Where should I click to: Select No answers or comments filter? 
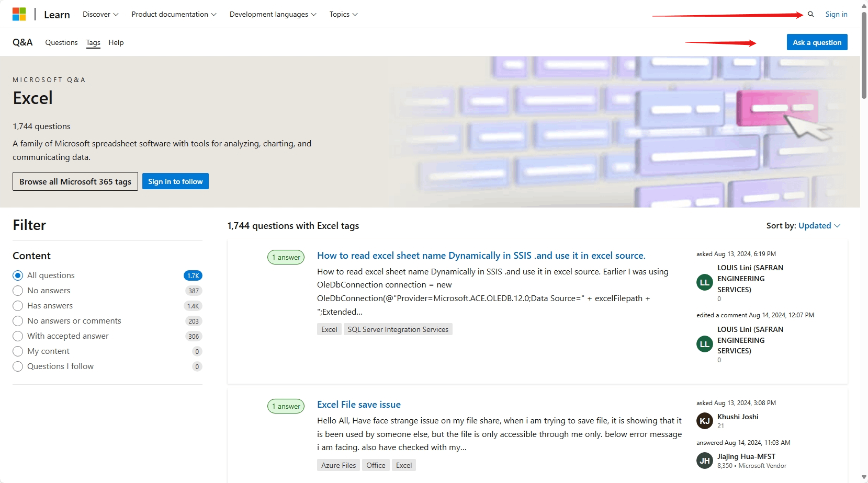tap(18, 321)
